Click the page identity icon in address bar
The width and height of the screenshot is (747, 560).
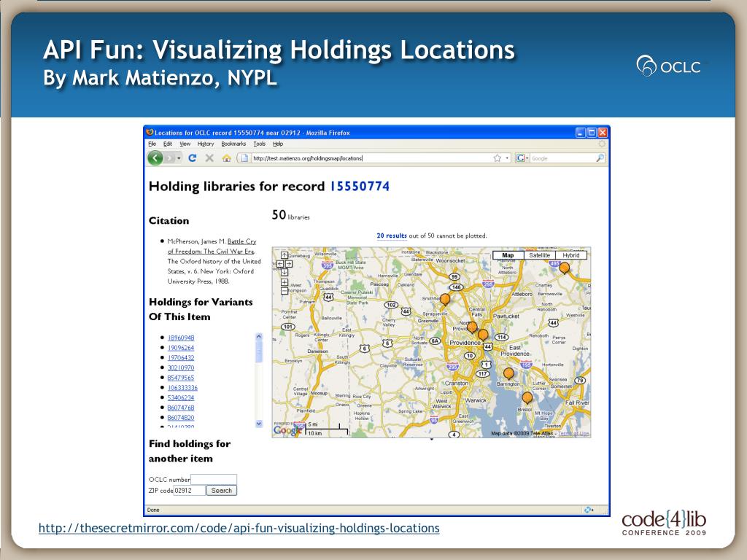tap(244, 158)
